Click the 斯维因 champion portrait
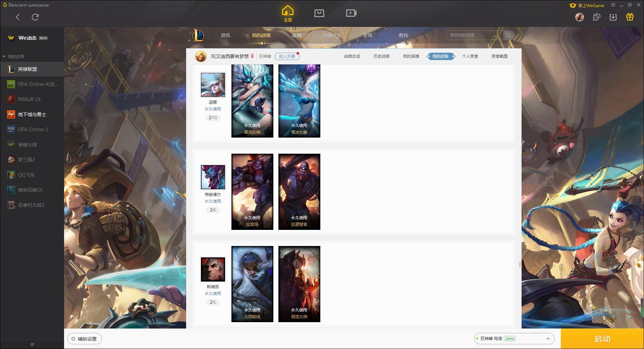Screen dimensions: 644x349 click(213, 269)
